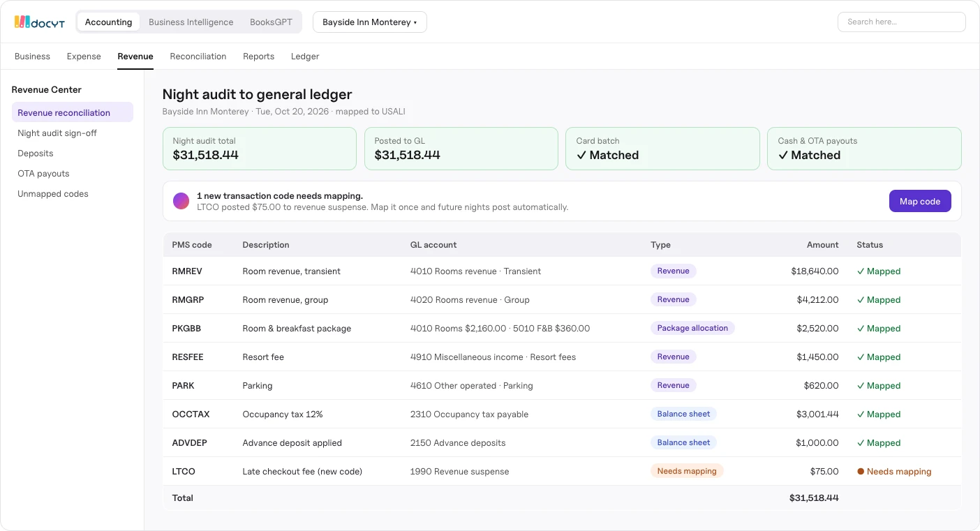
Task: Click Night audit total card
Action: click(x=260, y=149)
